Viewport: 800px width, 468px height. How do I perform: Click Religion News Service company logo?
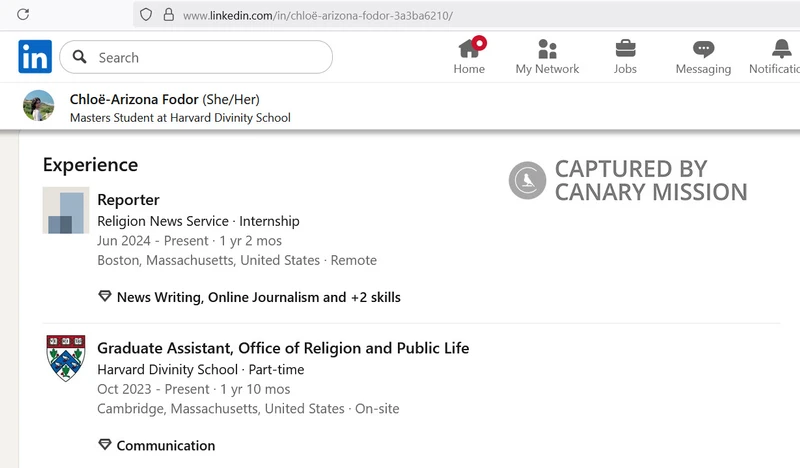coord(66,210)
